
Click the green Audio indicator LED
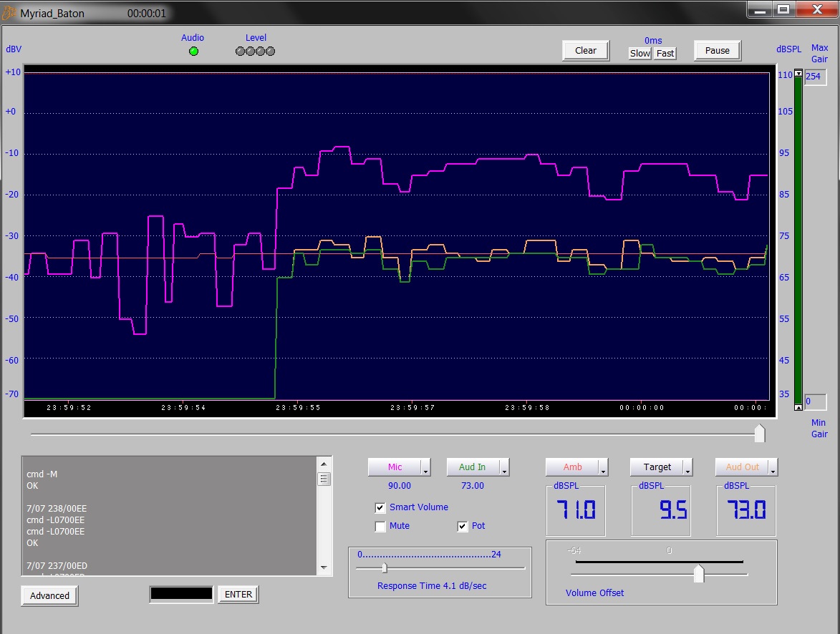(194, 52)
